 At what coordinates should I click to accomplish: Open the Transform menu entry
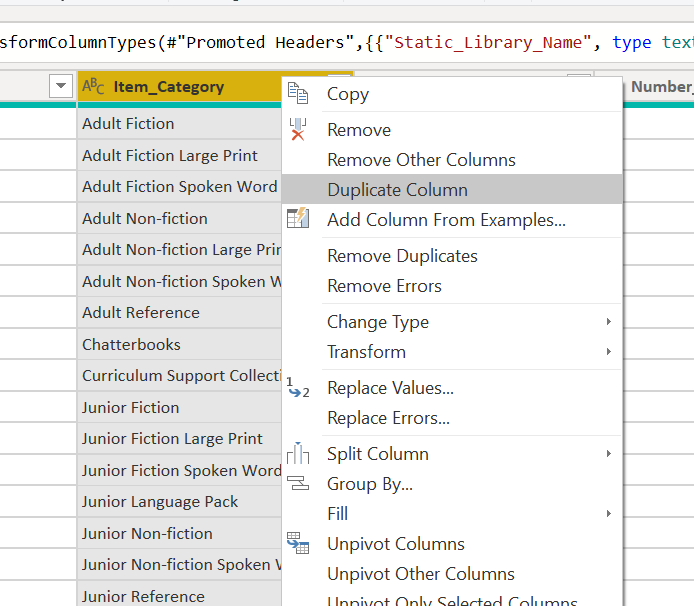(x=452, y=352)
